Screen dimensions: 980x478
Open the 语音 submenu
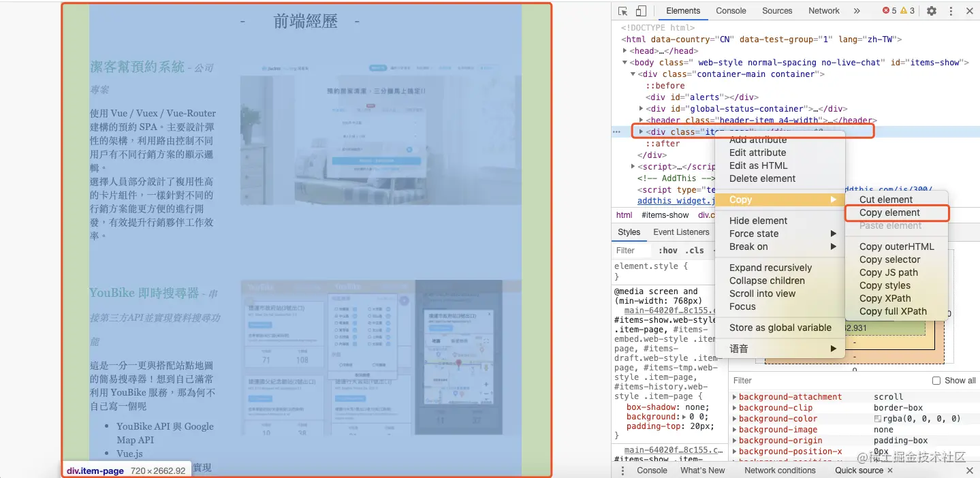point(780,349)
